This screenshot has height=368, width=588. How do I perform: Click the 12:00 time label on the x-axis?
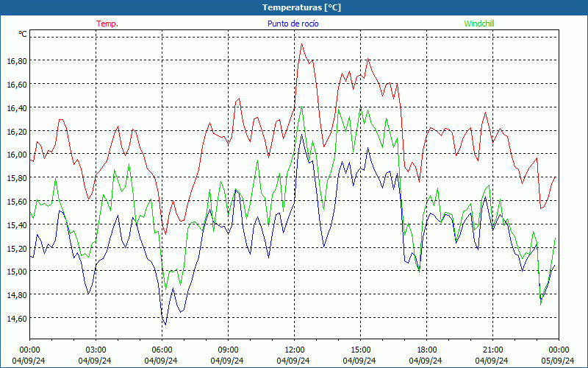pyautogui.click(x=295, y=350)
